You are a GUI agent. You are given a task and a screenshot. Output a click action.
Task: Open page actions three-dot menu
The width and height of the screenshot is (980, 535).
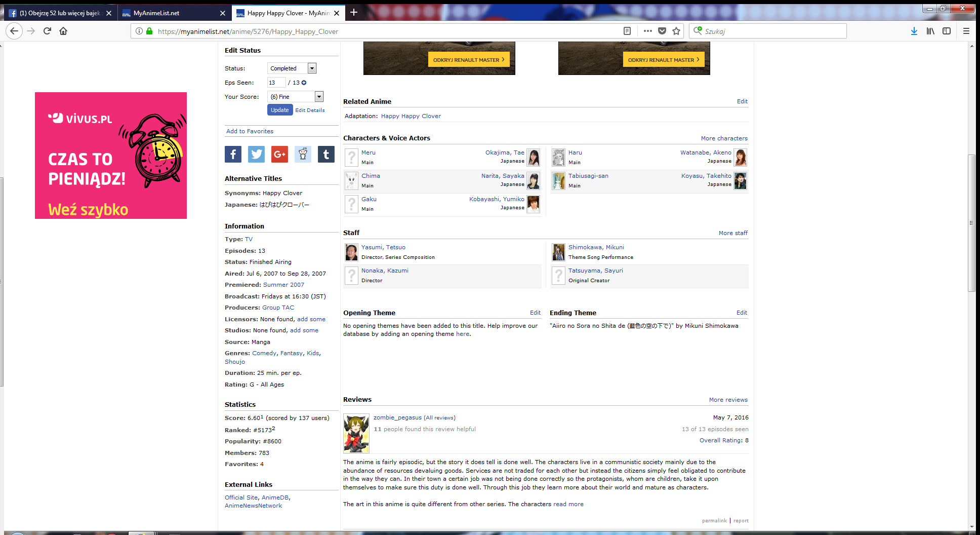click(647, 31)
